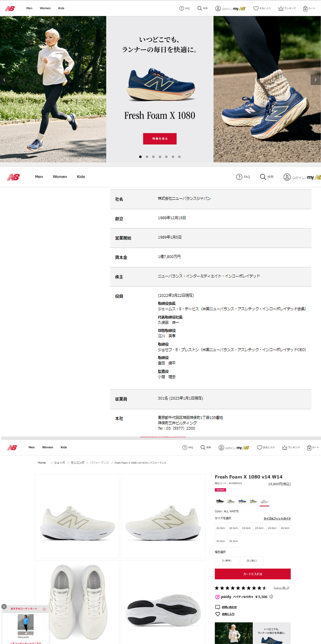Viewport: 321px width, 644px height.
Task: Open シューズ in the breadcrumb
Action: (59, 463)
